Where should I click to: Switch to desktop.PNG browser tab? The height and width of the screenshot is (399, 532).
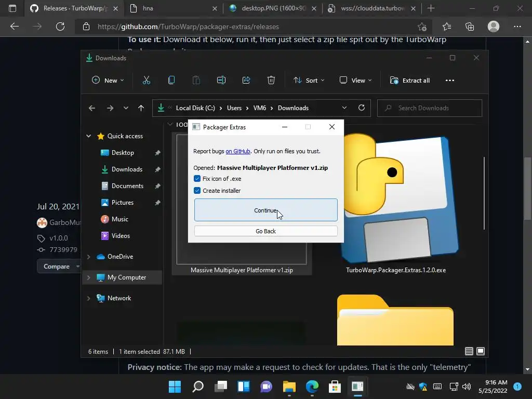click(272, 8)
